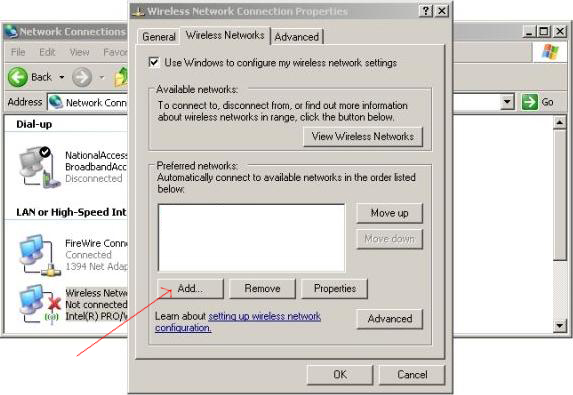
Task: Toggle Use Windows to configure wireless settings
Action: click(154, 62)
